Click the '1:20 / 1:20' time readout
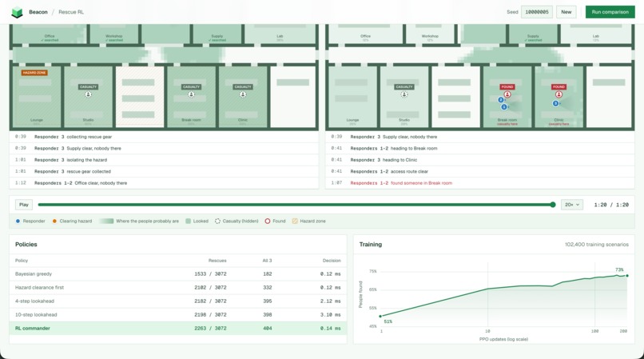The image size is (644, 359). point(611,205)
